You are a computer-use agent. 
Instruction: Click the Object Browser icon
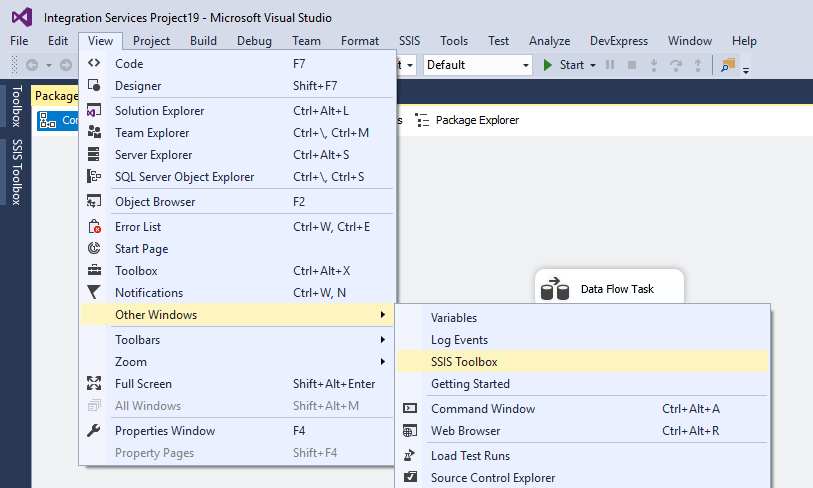(94, 201)
